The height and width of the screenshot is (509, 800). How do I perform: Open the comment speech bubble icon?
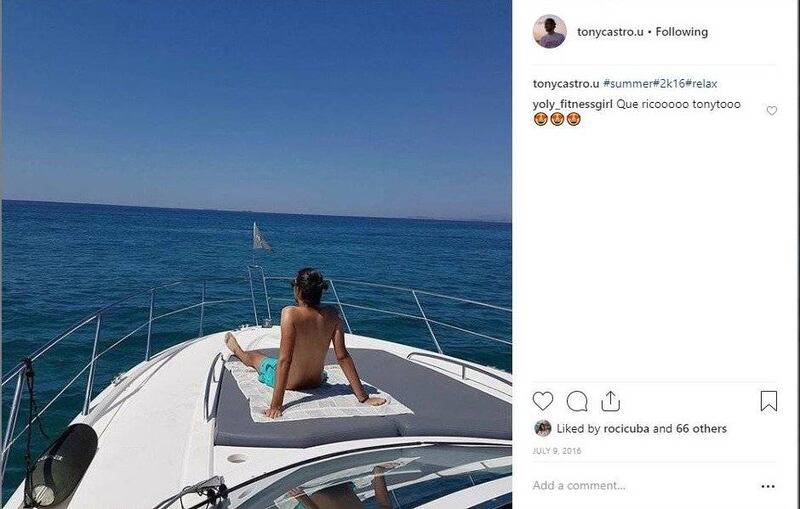(577, 401)
